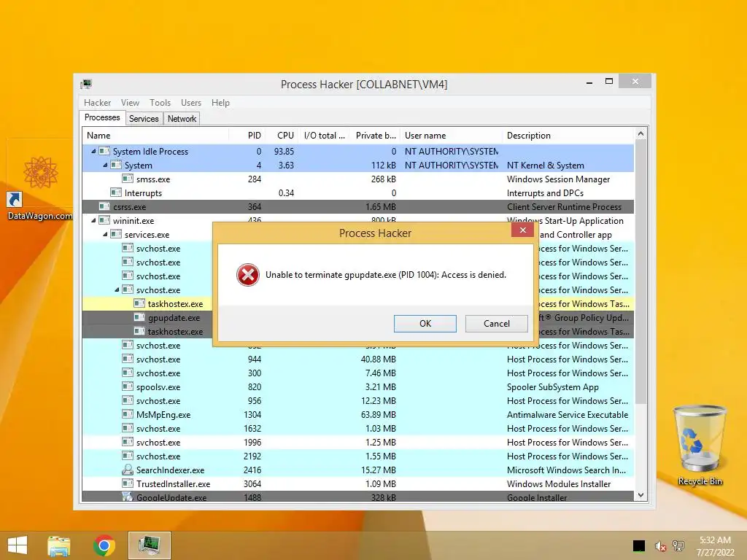Open the taskbar clock showing 5:32 AM
This screenshot has height=560, width=747.
[715, 546]
